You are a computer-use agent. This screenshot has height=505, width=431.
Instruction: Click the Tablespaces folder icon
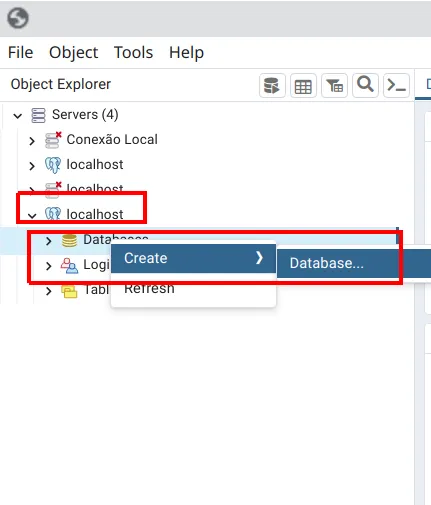tap(69, 291)
